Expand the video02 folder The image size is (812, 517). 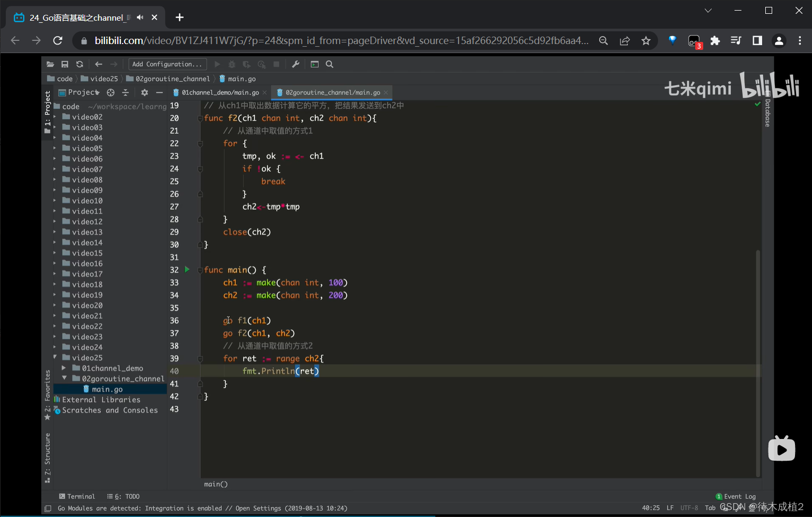point(55,117)
